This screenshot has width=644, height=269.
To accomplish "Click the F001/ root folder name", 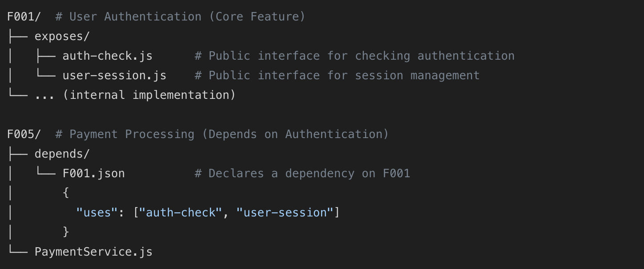I will (x=24, y=16).
